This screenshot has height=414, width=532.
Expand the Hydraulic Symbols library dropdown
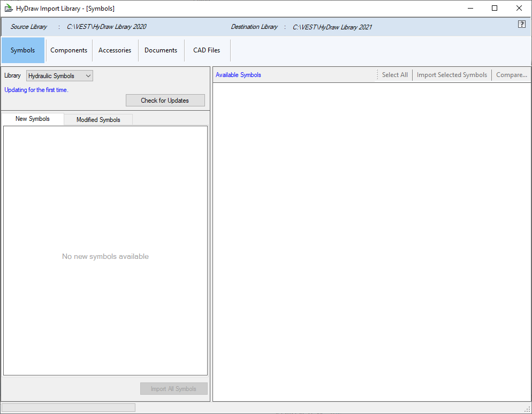coord(59,76)
